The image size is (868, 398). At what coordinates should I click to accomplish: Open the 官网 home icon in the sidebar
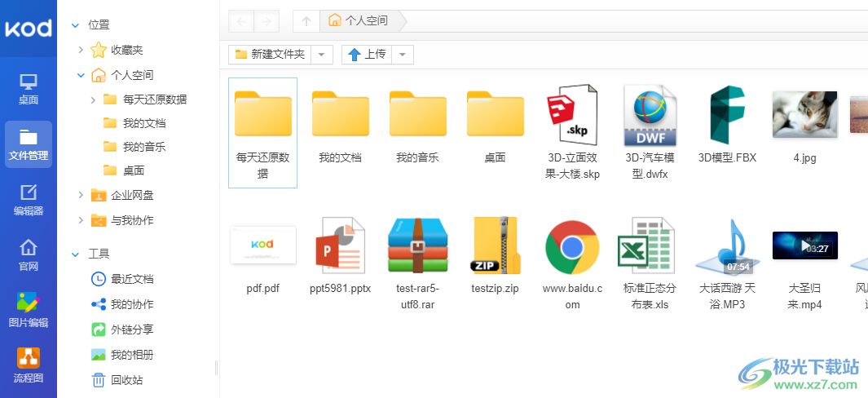(29, 255)
